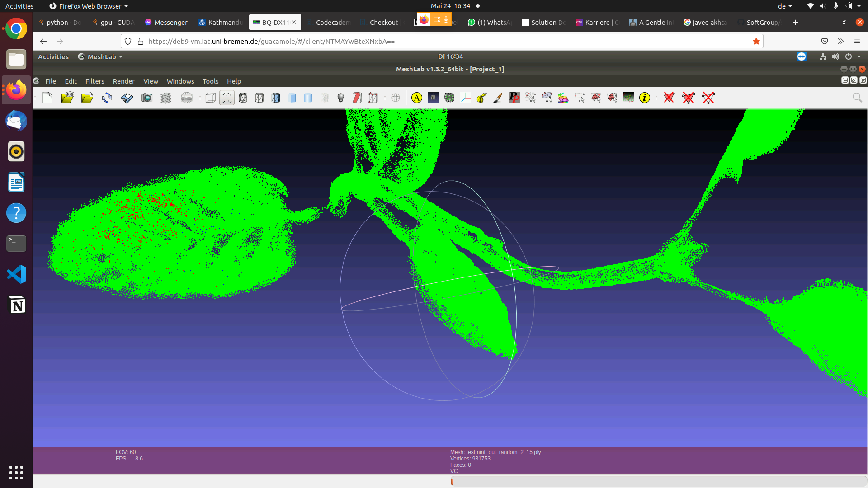Click the Reload mesh arrows icon
This screenshot has width=868, height=488.
(107, 98)
